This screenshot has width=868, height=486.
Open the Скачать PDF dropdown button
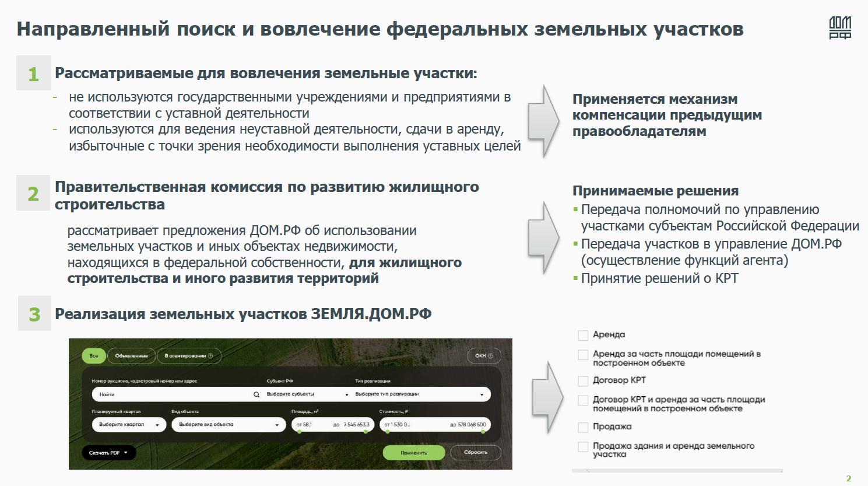click(x=108, y=453)
